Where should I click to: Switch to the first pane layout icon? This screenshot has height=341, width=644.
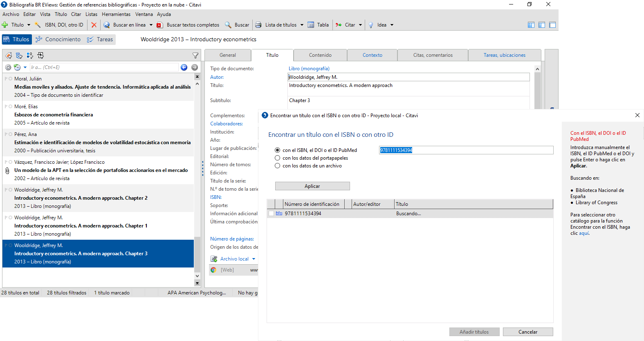tap(531, 25)
